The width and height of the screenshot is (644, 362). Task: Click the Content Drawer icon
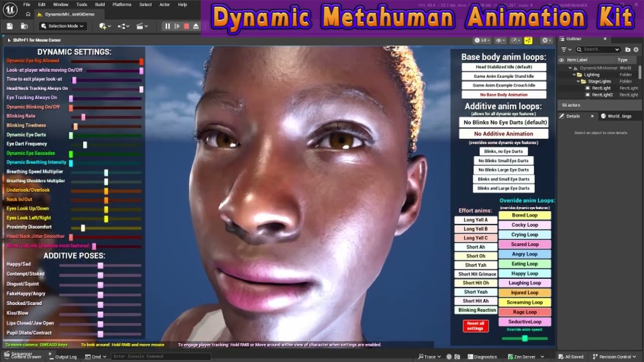[7, 356]
